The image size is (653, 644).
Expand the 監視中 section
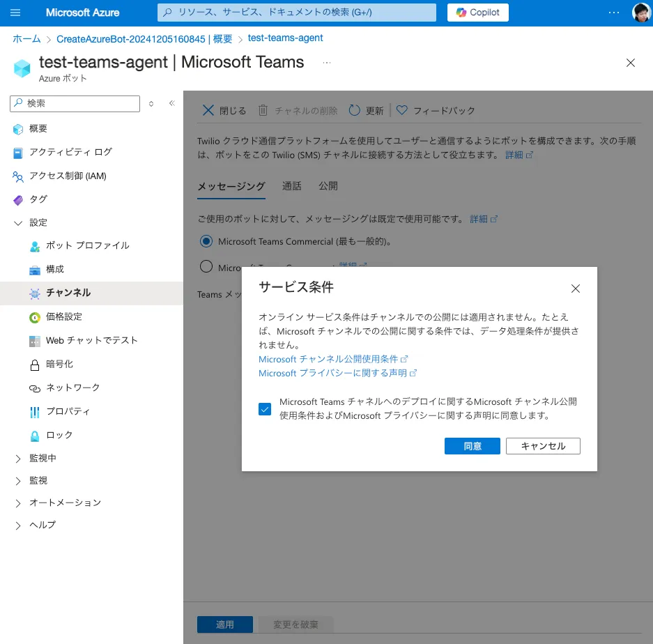[x=18, y=459]
